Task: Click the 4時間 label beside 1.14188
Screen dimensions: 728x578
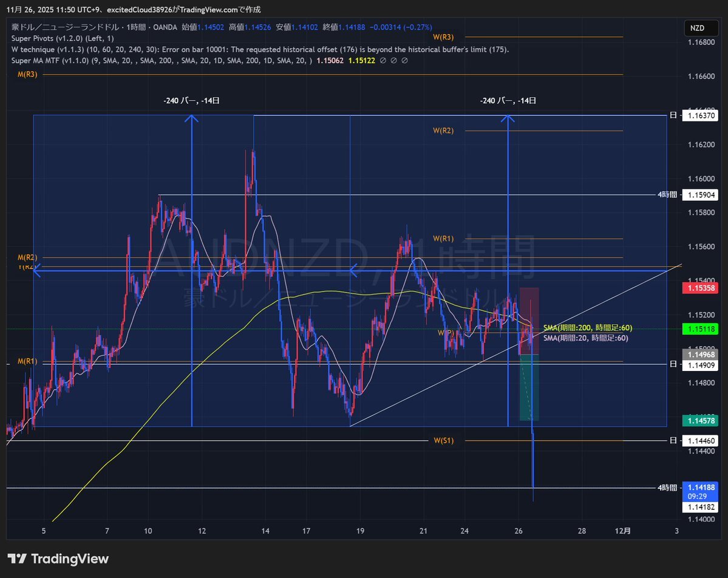Action: coord(667,488)
